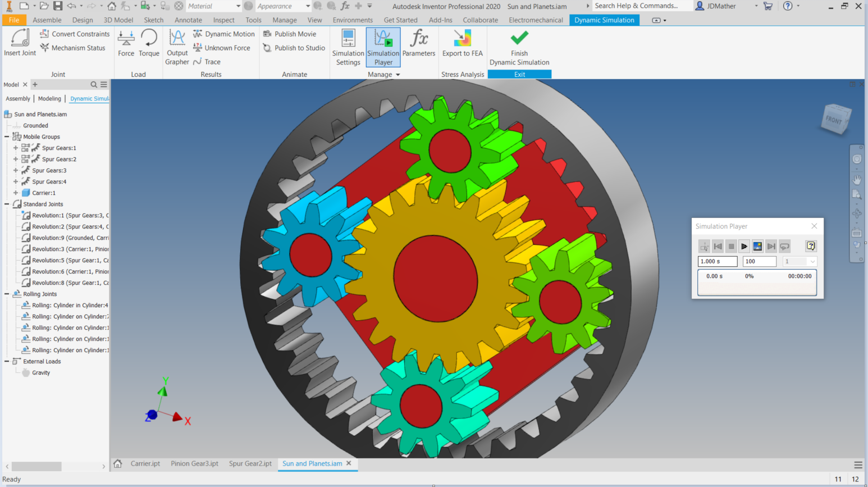The width and height of the screenshot is (868, 487).
Task: Click the Dynamic Motion tool
Action: pos(224,34)
